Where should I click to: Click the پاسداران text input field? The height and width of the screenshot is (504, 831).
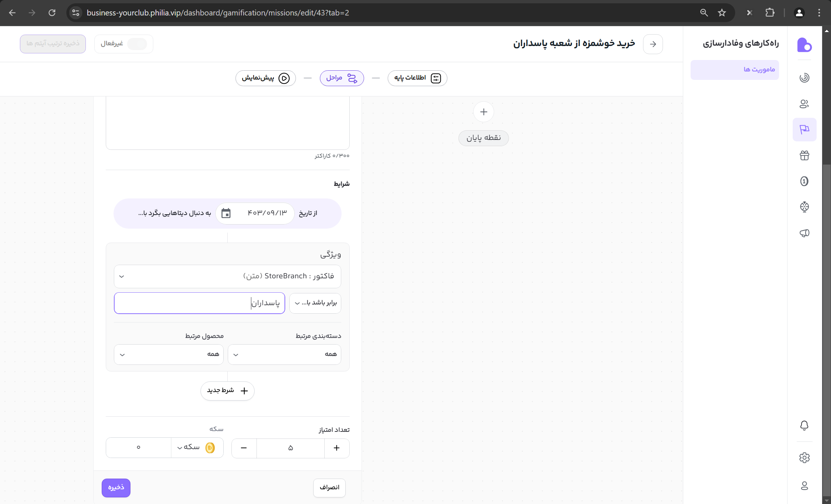point(199,303)
